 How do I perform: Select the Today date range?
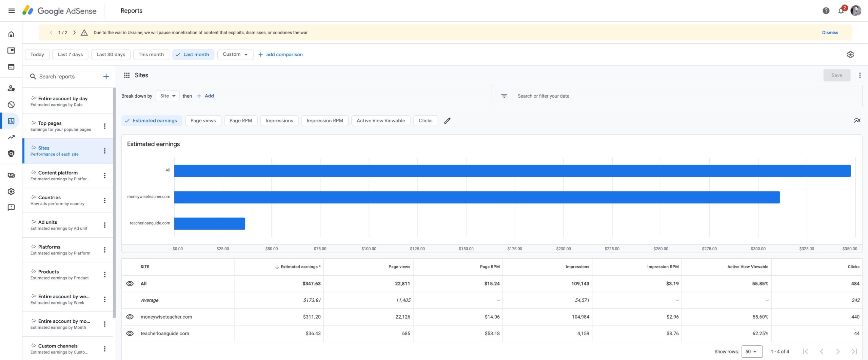tap(37, 54)
